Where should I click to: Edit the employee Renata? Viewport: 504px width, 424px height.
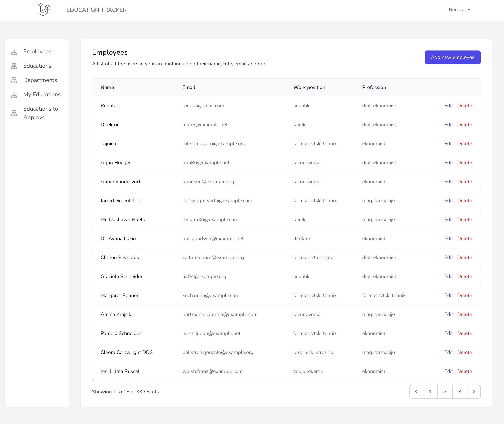(448, 105)
